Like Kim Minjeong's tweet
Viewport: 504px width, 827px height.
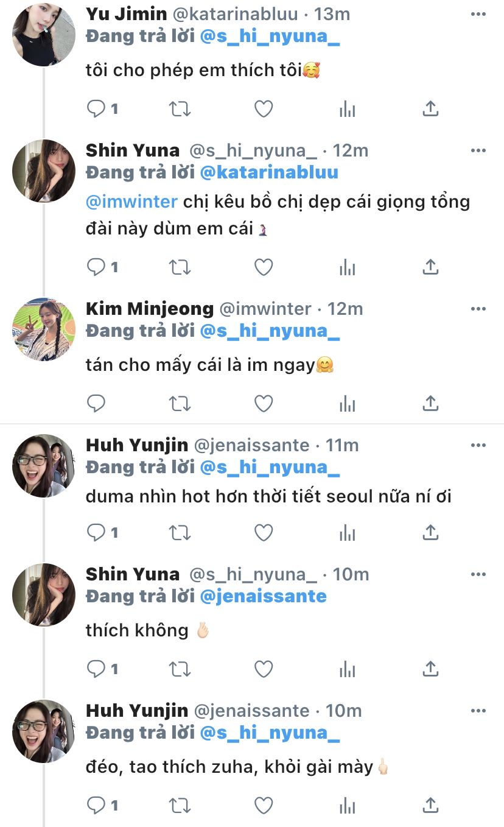(x=263, y=403)
